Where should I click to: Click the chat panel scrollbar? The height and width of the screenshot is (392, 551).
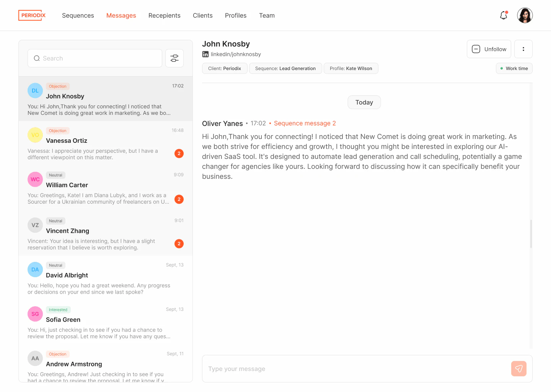tap(531, 234)
